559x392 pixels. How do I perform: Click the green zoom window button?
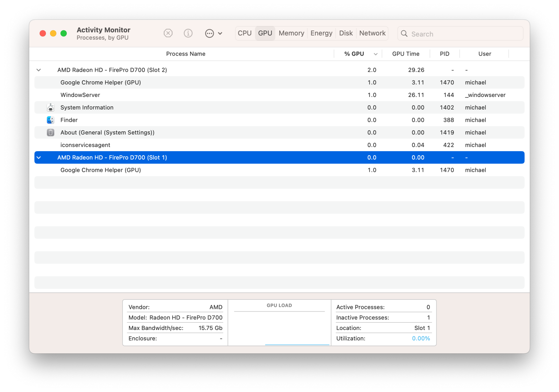pyautogui.click(x=64, y=34)
